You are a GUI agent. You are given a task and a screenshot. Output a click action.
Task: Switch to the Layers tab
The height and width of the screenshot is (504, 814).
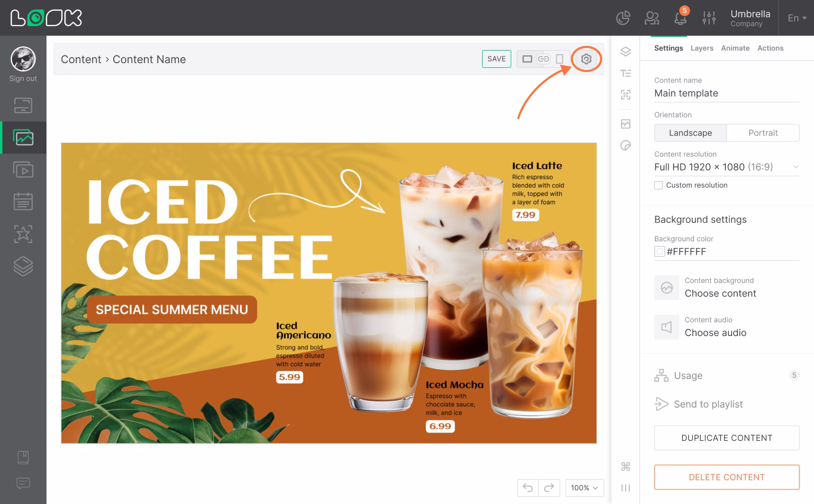coord(702,48)
